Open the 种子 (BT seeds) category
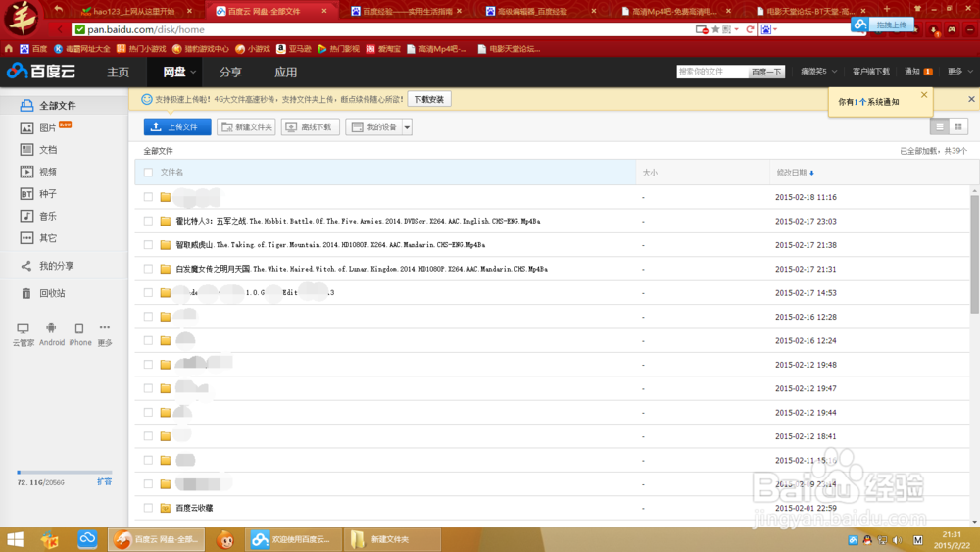The width and height of the screenshot is (980, 552). (x=39, y=194)
